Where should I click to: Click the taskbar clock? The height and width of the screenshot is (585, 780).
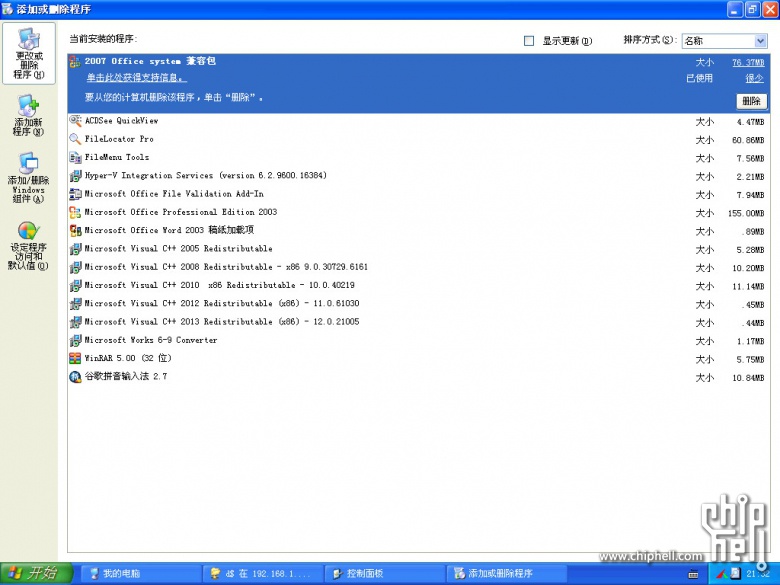tap(758, 574)
